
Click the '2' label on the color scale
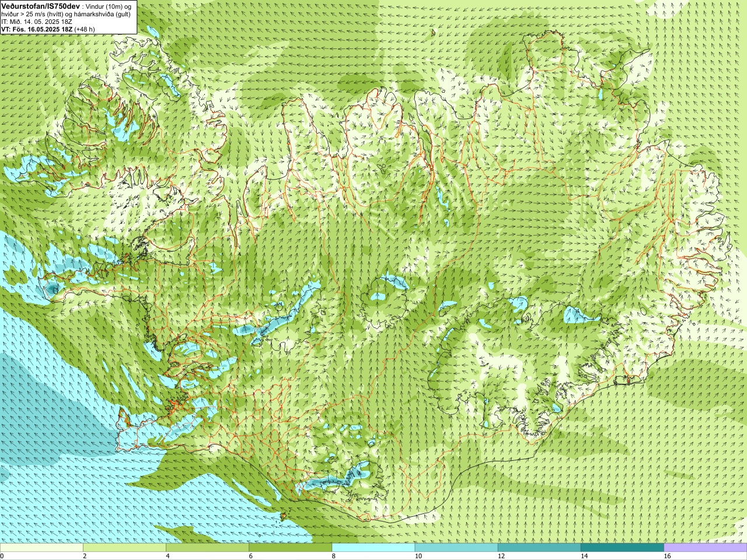pos(85,556)
